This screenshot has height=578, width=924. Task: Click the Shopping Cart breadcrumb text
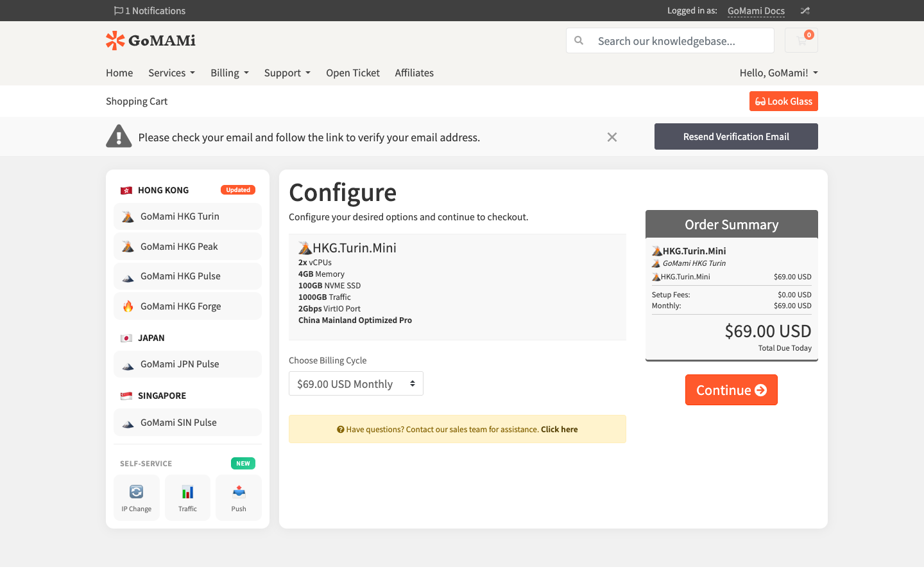137,101
